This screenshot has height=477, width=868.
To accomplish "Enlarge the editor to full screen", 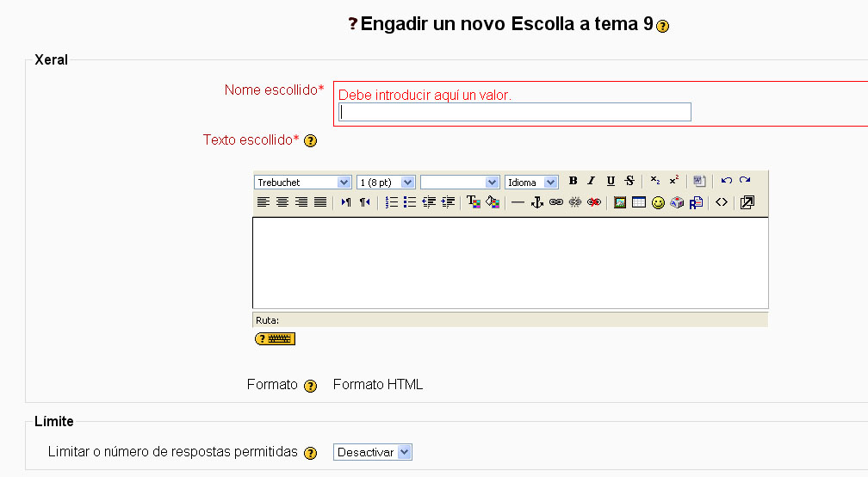I will 747,202.
